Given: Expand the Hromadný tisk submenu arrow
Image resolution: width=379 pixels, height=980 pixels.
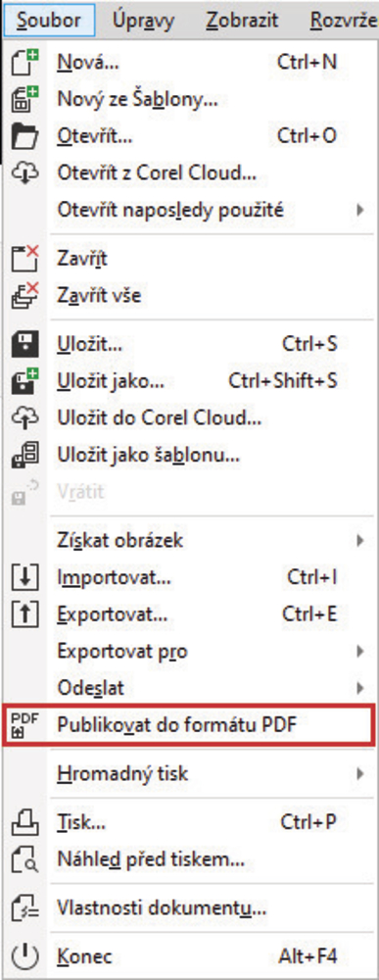Looking at the screenshot, I should point(360,774).
